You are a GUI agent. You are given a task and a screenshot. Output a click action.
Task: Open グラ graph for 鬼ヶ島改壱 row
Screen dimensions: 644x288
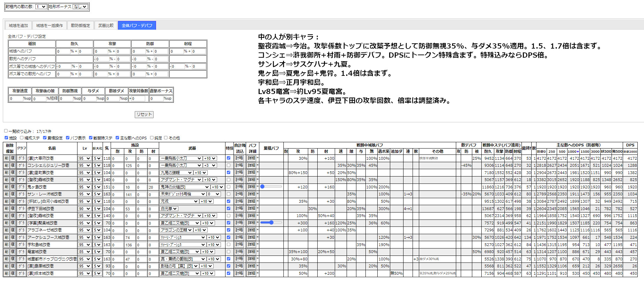pyautogui.click(x=21, y=187)
